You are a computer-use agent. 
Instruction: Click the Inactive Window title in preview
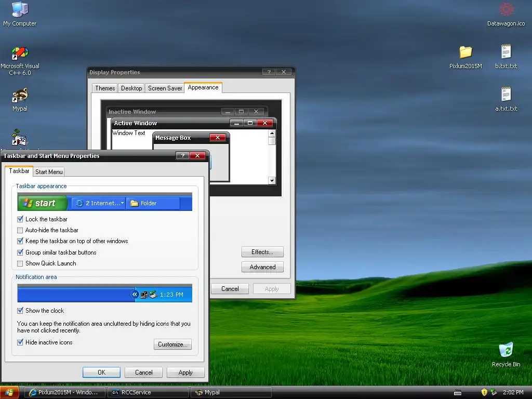click(132, 112)
